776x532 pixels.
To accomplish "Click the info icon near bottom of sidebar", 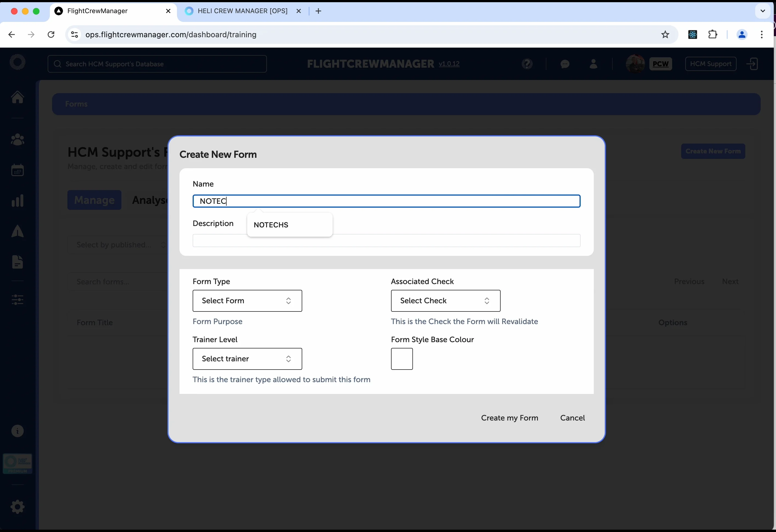I will click(17, 431).
